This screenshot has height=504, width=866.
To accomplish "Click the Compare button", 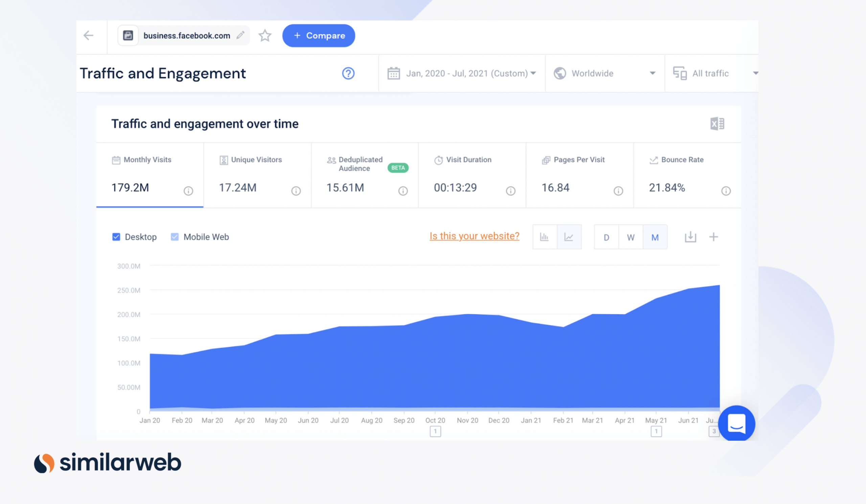I will tap(319, 35).
